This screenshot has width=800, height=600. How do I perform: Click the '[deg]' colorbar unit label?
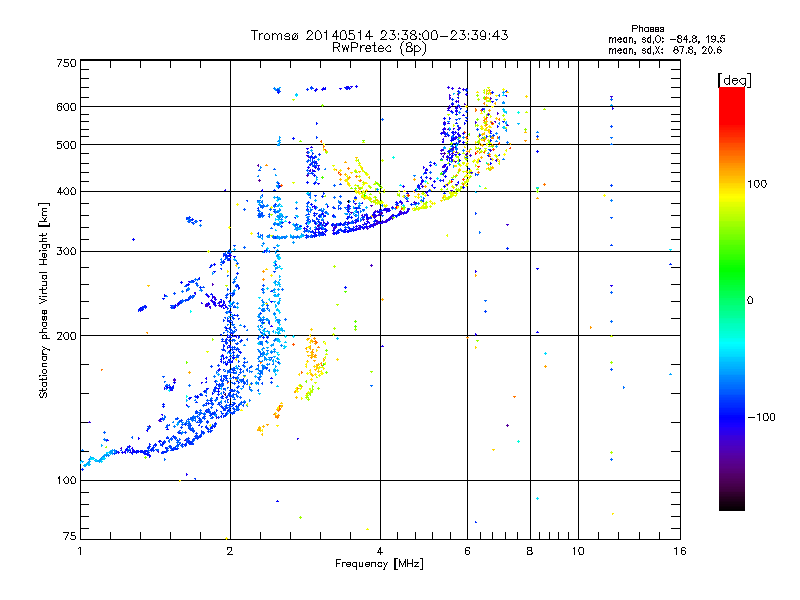734,80
